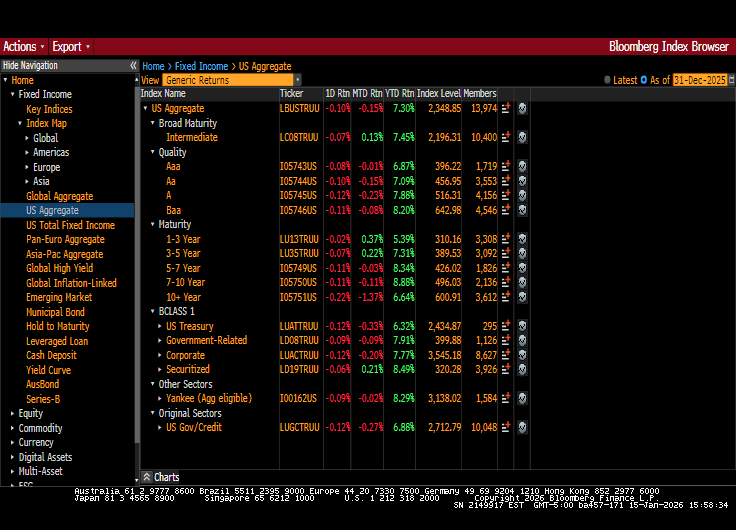Collapse the Quality group in the table

153,152
